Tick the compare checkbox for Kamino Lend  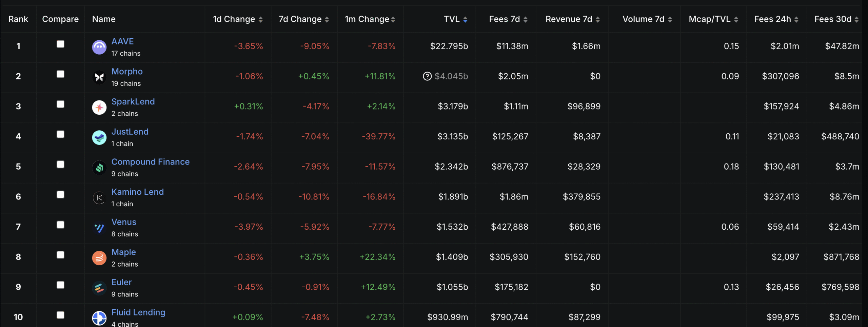point(60,195)
